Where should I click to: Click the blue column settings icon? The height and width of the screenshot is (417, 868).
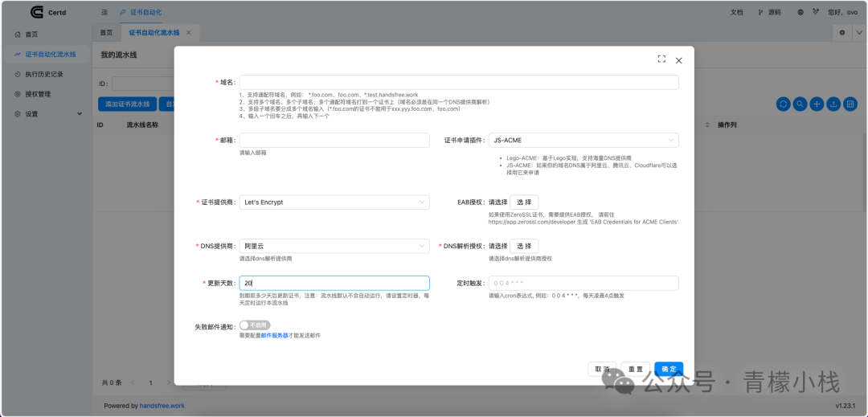pos(851,104)
